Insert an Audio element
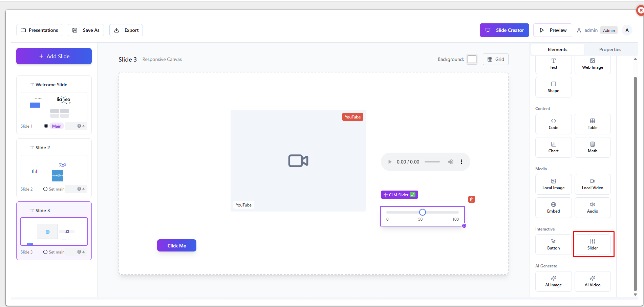 (x=592, y=207)
